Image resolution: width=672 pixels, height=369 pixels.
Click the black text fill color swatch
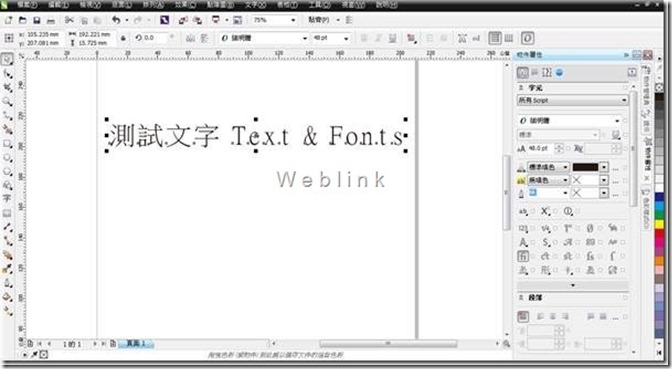(585, 167)
